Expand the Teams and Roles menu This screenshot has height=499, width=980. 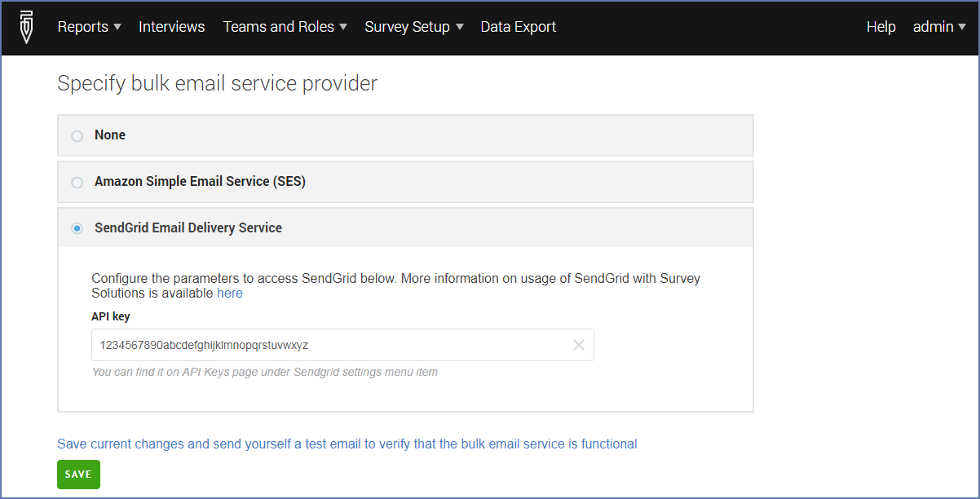pos(285,27)
